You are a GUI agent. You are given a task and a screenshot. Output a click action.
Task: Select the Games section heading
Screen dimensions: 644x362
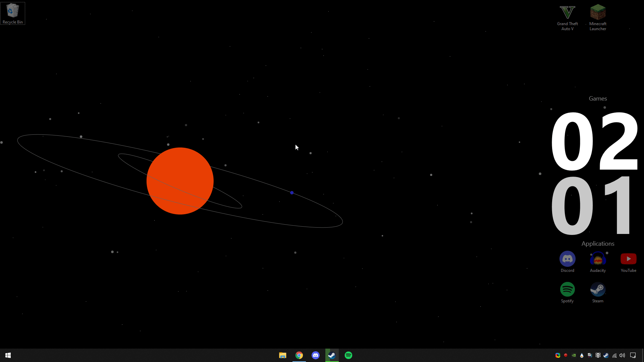point(598,98)
